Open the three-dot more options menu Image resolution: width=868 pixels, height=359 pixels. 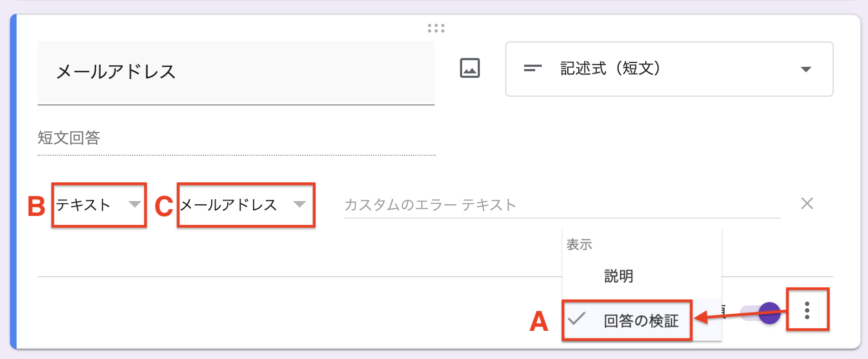pyautogui.click(x=807, y=310)
